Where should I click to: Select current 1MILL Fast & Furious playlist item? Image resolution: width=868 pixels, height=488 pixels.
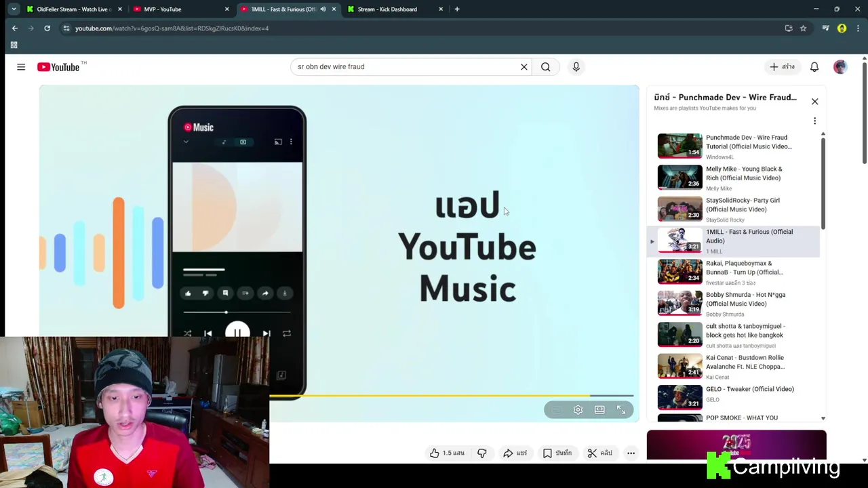pos(734,241)
